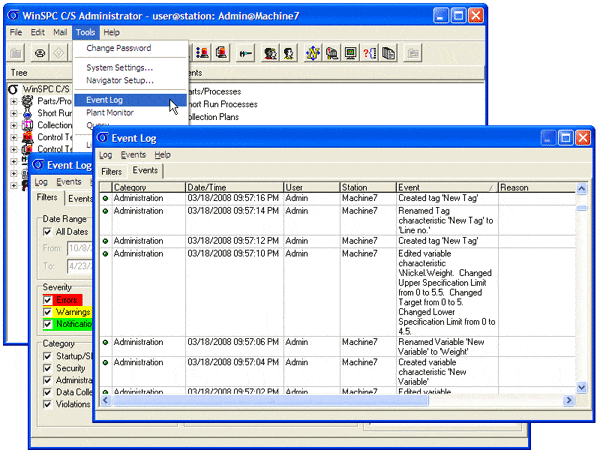Click the Parts/Processes tree icon
600x450 pixels.
click(x=29, y=101)
